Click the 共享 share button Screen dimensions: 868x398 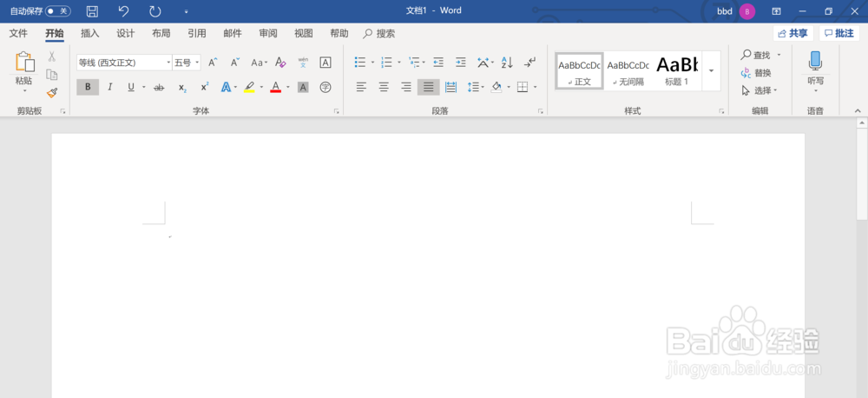792,33
